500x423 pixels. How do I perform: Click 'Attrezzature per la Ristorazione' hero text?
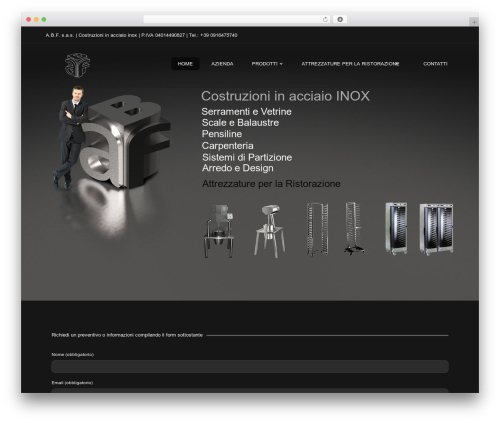[271, 184]
